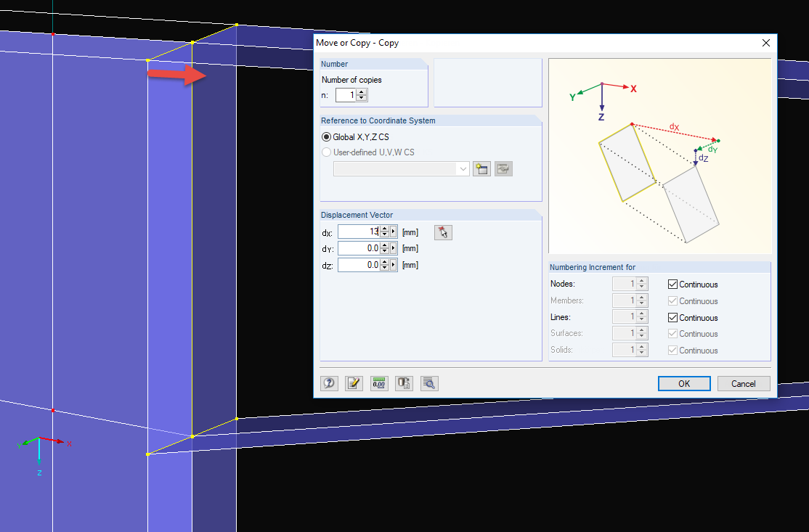Click the copy settings icon near dialog bottom
The height and width of the screenshot is (532, 809).
(404, 383)
